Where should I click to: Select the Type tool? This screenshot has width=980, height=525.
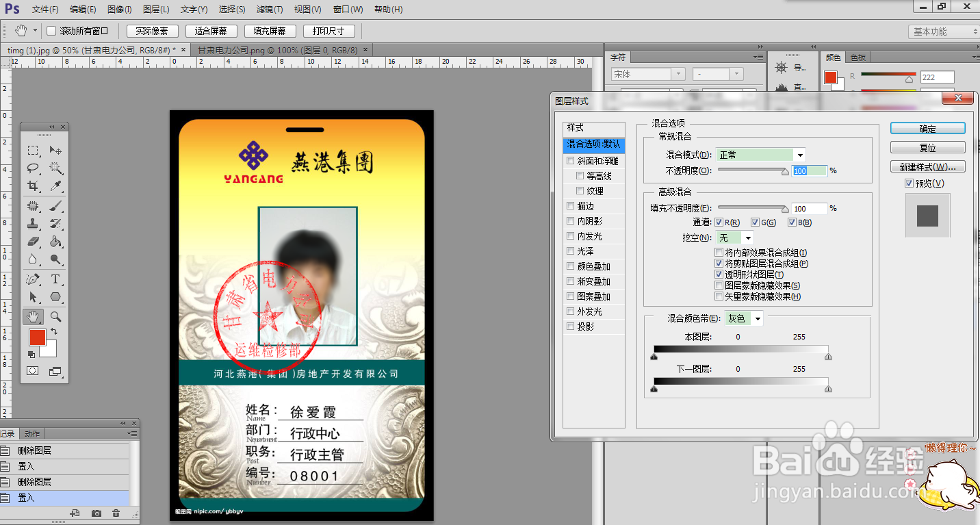tap(56, 279)
